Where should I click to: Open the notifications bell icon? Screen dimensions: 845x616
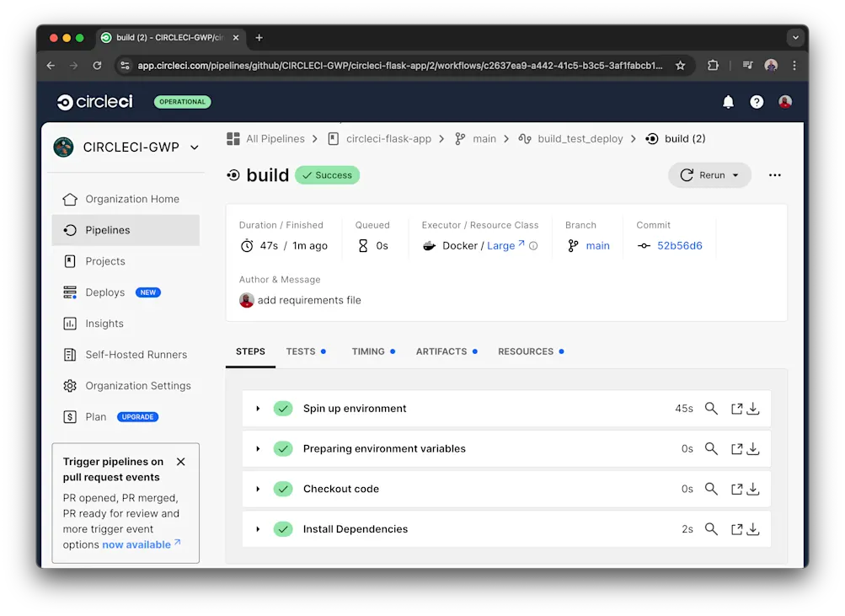(728, 102)
